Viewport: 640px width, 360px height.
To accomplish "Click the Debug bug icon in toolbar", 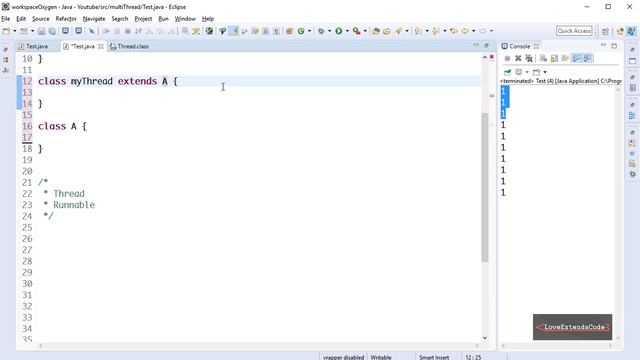I will coord(322,31).
